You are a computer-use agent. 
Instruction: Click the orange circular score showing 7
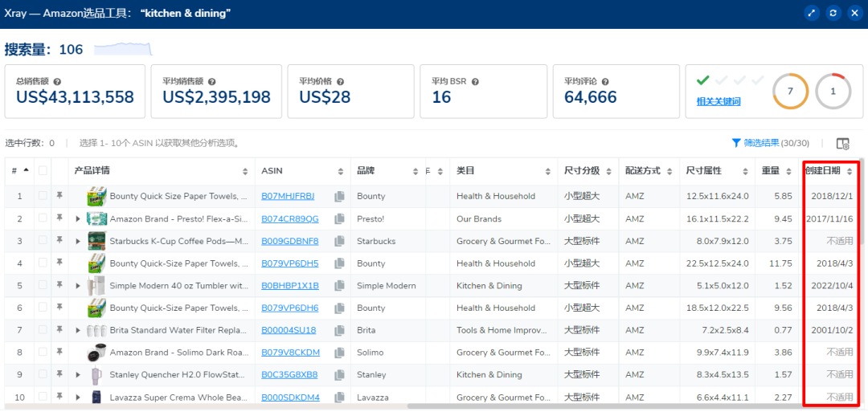(790, 92)
